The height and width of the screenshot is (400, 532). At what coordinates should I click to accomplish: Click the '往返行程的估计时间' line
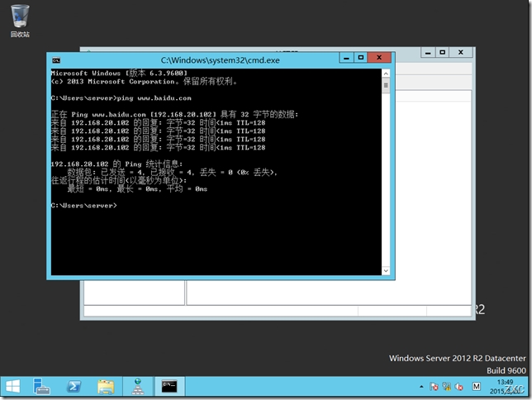tap(119, 180)
